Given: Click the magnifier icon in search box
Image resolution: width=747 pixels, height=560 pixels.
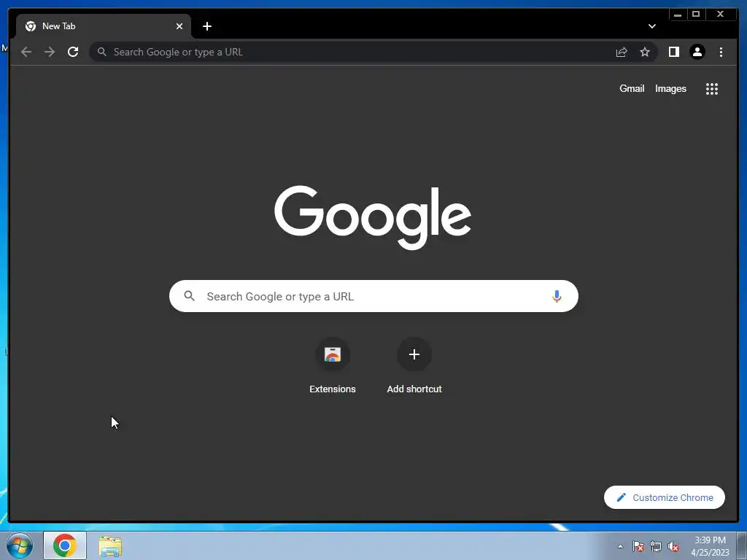Looking at the screenshot, I should (189, 296).
